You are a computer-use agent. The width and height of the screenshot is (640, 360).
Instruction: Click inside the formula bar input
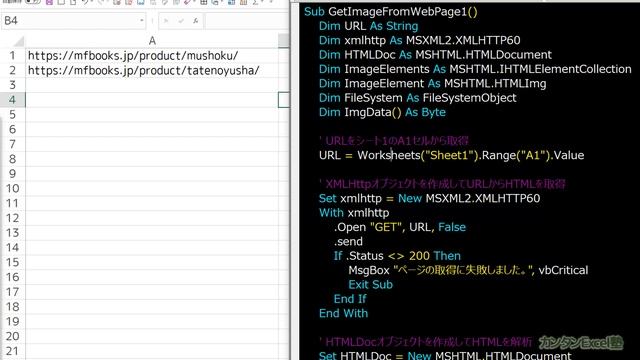pos(247,20)
